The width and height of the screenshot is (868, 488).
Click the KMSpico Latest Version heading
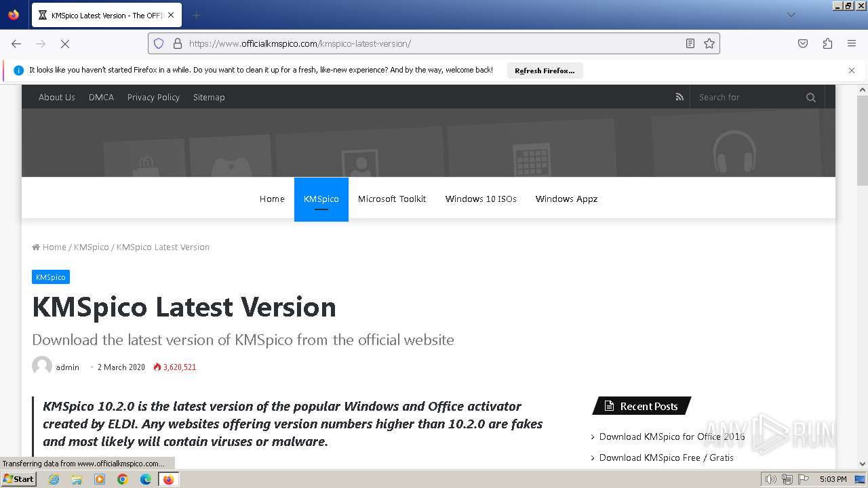coord(184,307)
